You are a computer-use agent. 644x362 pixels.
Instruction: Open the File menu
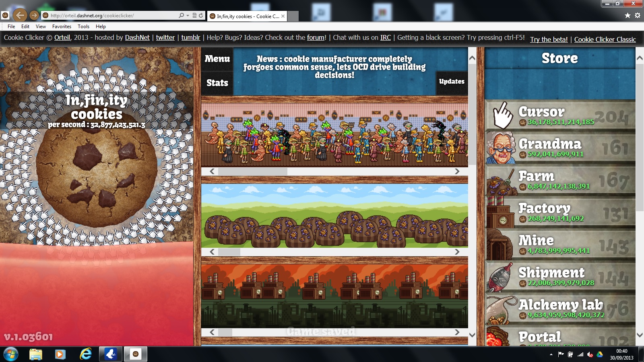11,27
